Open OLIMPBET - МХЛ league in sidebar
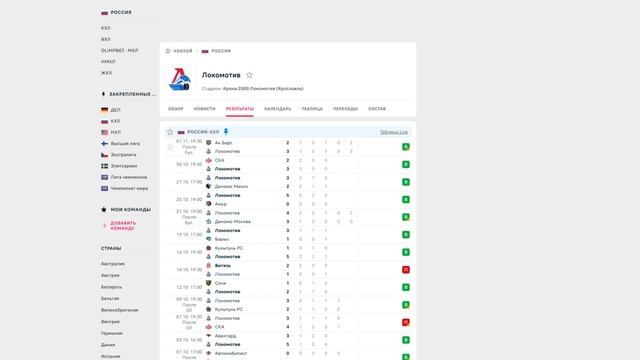Image resolution: width=640 pixels, height=360 pixels. pos(120,51)
